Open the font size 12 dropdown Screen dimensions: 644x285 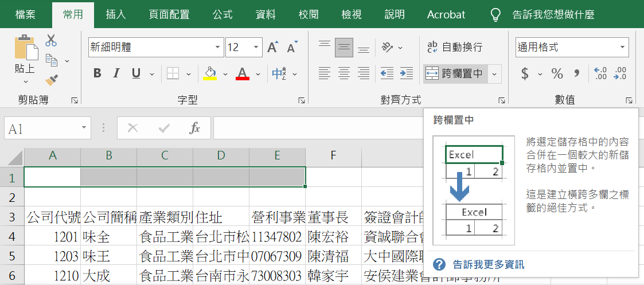(x=256, y=47)
